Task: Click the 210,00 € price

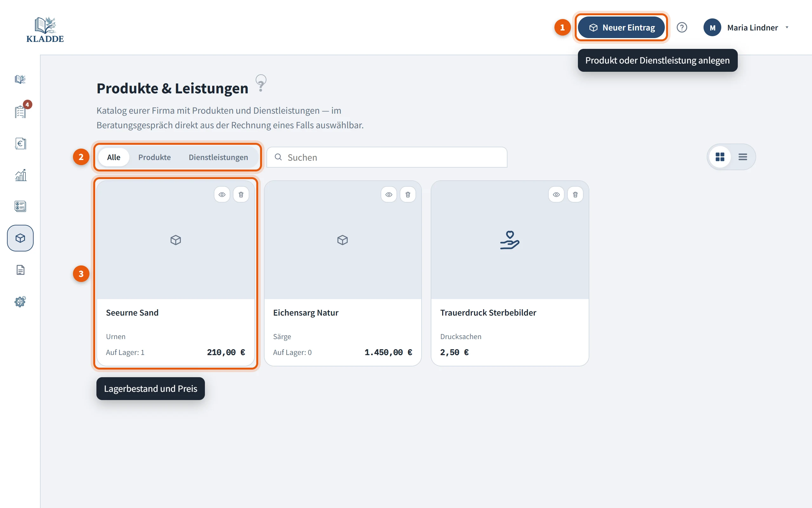Action: tap(226, 352)
